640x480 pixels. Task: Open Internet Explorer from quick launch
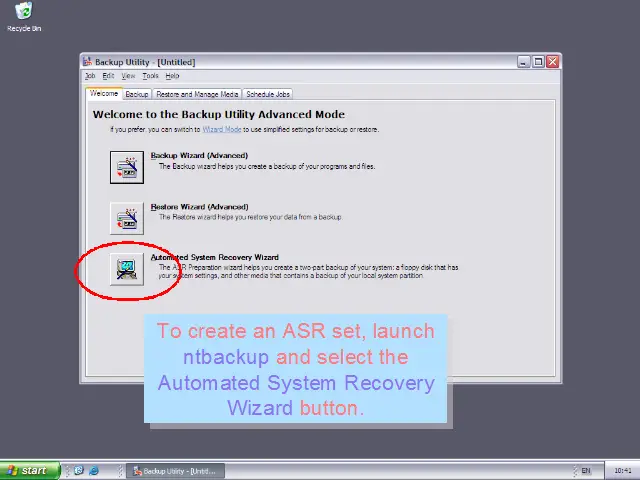94,470
